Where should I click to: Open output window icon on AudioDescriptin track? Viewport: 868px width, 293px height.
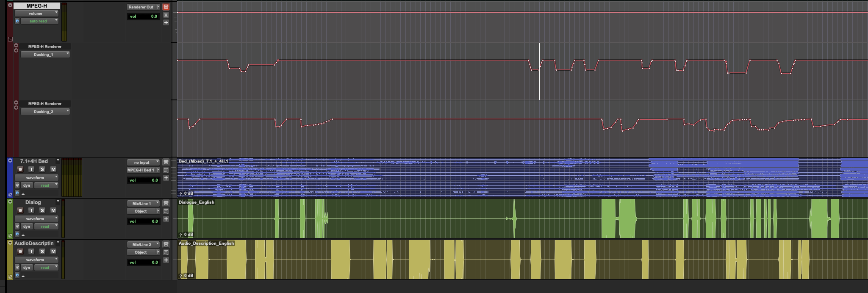(x=166, y=244)
